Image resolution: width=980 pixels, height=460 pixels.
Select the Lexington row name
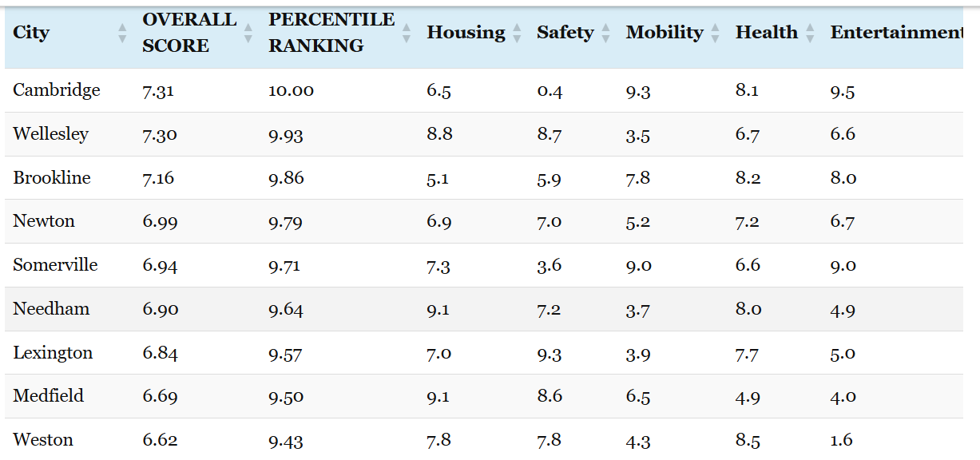(53, 353)
